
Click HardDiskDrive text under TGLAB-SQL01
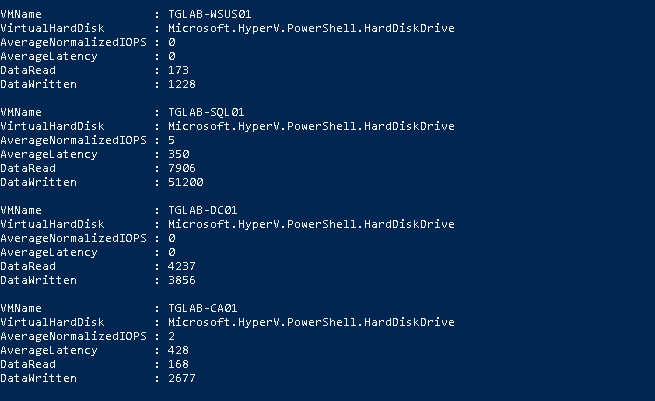point(409,126)
